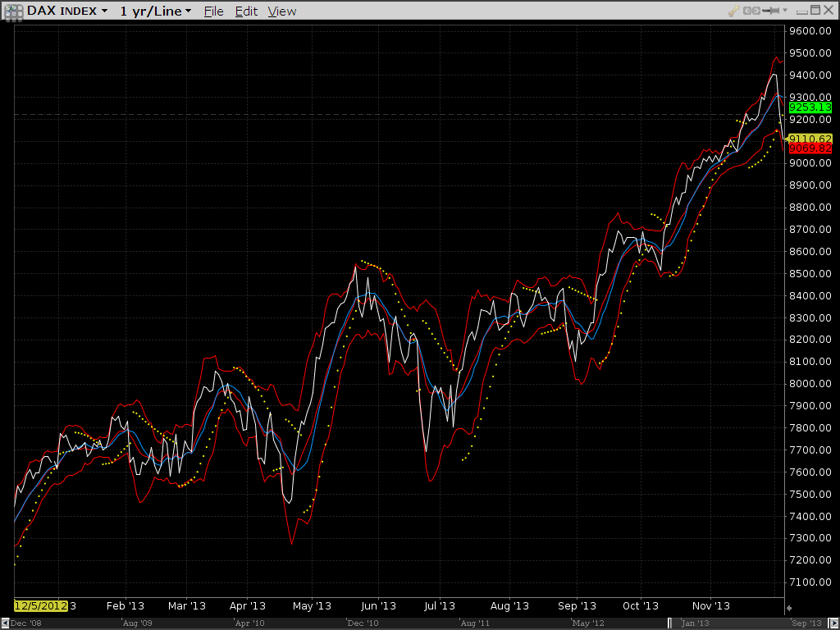Jump scrollbar to Dec '08 marker
Image resolution: width=840 pixels, height=630 pixels.
click(x=25, y=623)
